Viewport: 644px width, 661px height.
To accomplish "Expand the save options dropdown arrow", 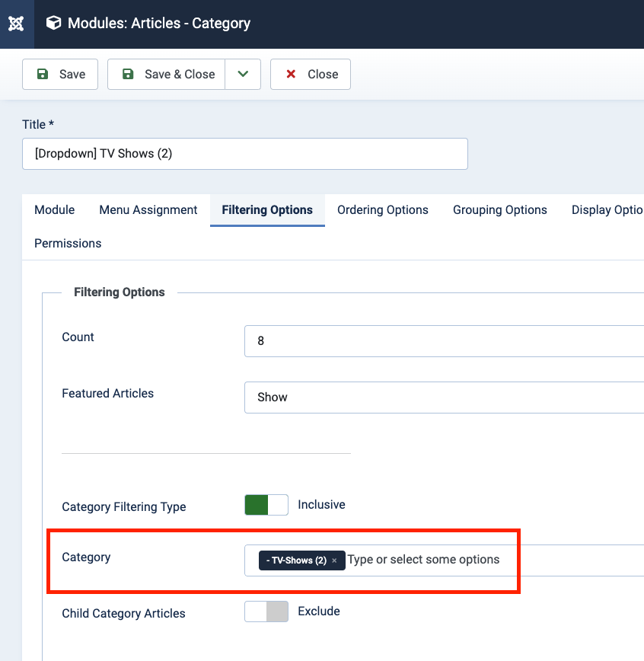I will [x=243, y=74].
